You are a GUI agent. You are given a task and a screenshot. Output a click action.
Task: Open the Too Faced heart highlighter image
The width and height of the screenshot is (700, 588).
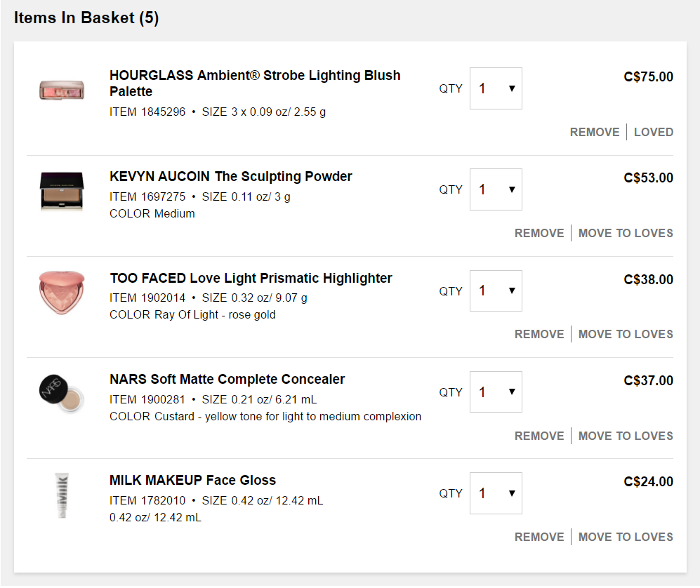pos(62,292)
